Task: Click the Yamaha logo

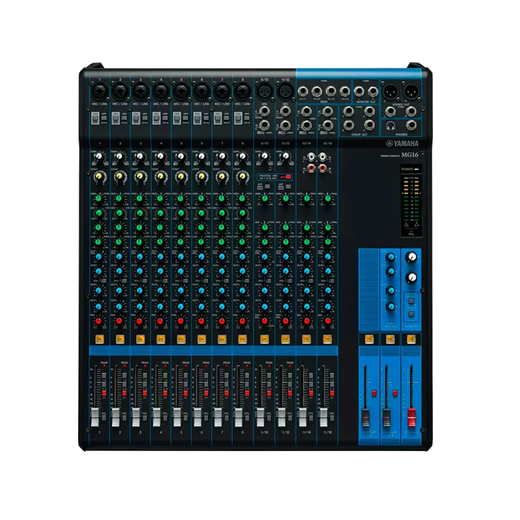Action: click(402, 144)
